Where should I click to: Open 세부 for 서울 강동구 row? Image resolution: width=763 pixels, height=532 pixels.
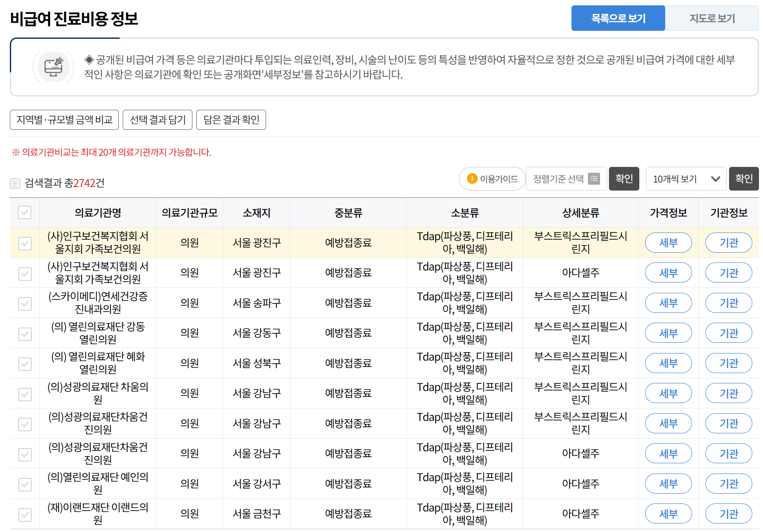click(x=668, y=333)
